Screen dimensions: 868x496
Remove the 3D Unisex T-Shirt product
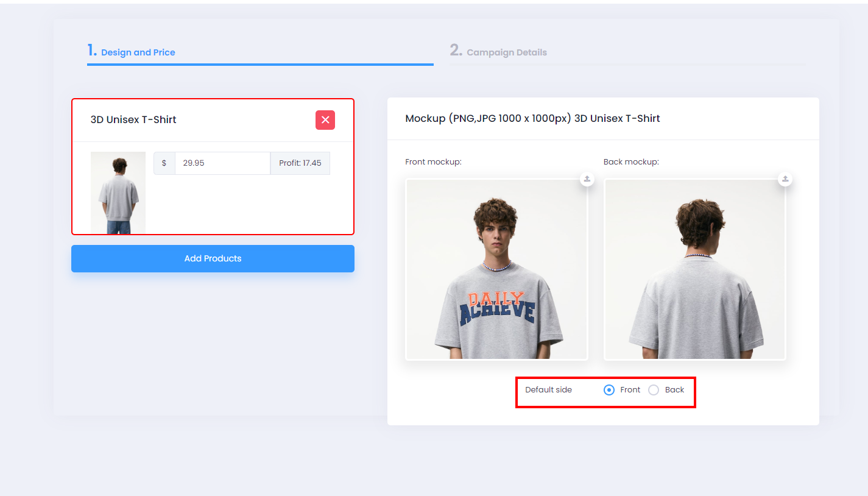pyautogui.click(x=325, y=120)
